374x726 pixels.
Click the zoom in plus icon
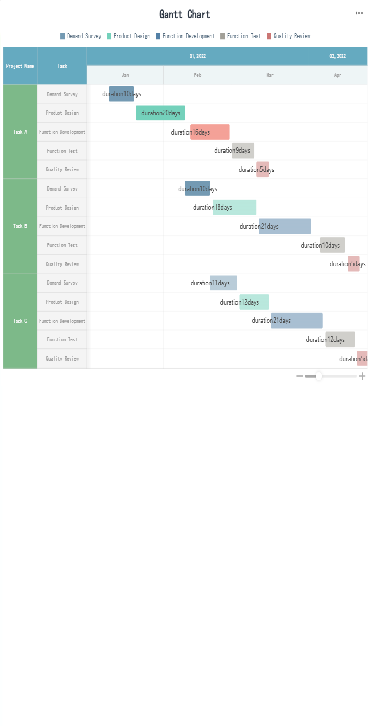pyautogui.click(x=362, y=376)
